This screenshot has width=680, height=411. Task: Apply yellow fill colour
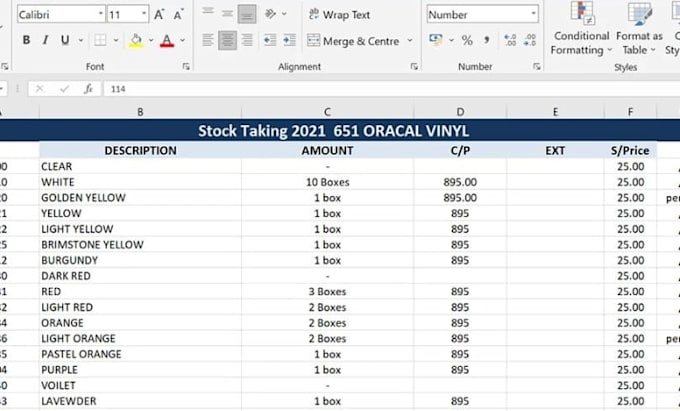136,40
